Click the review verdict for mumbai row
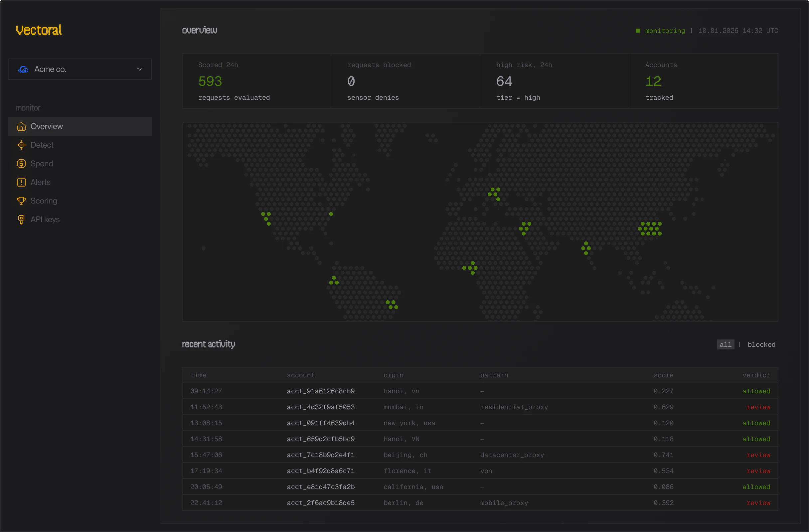 [x=758, y=407]
